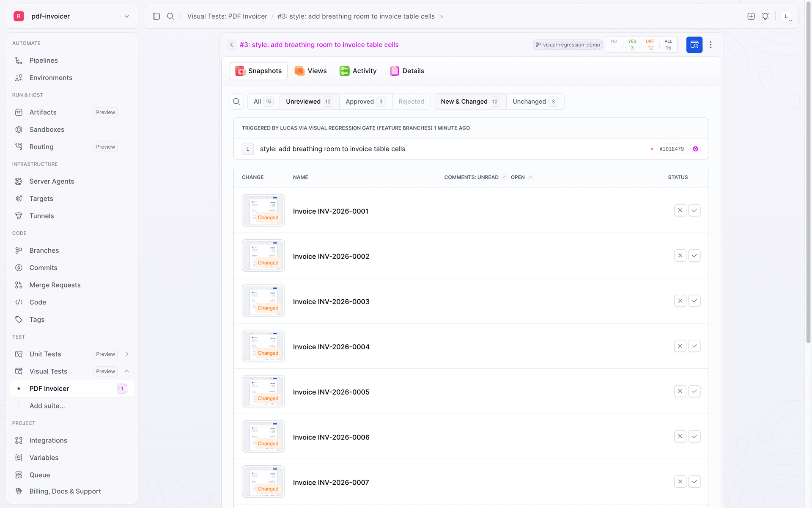The width and height of the screenshot is (812, 508).
Task: Approve Invoice INV-2026-0006 snapshot
Action: (694, 436)
